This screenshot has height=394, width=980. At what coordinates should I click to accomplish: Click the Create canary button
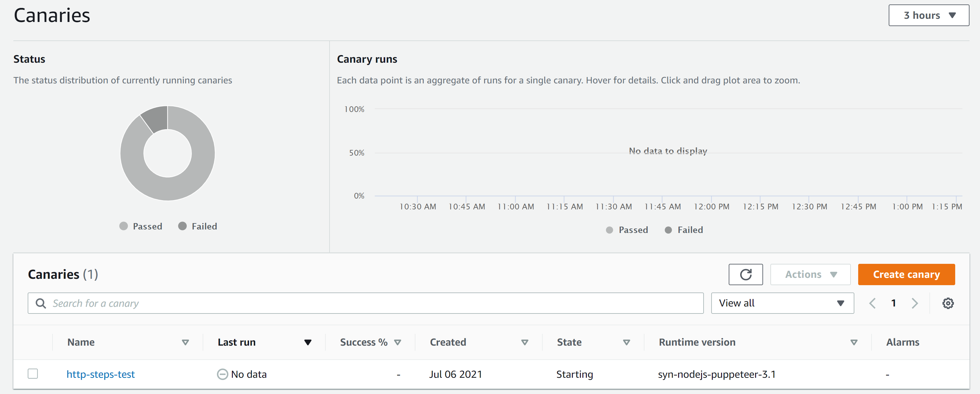point(906,274)
